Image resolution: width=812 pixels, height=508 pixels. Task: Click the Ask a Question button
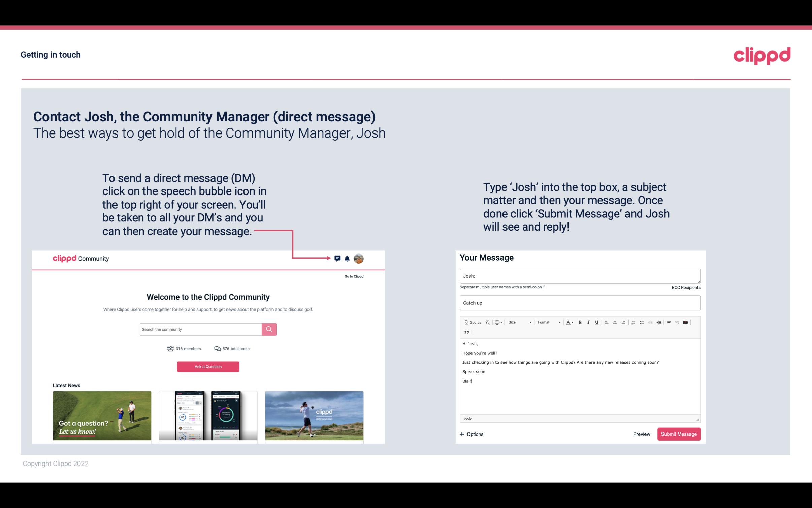click(208, 366)
